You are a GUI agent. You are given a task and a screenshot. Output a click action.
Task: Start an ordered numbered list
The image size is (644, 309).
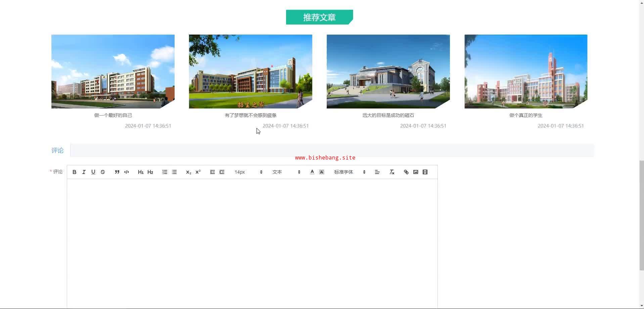click(x=165, y=172)
